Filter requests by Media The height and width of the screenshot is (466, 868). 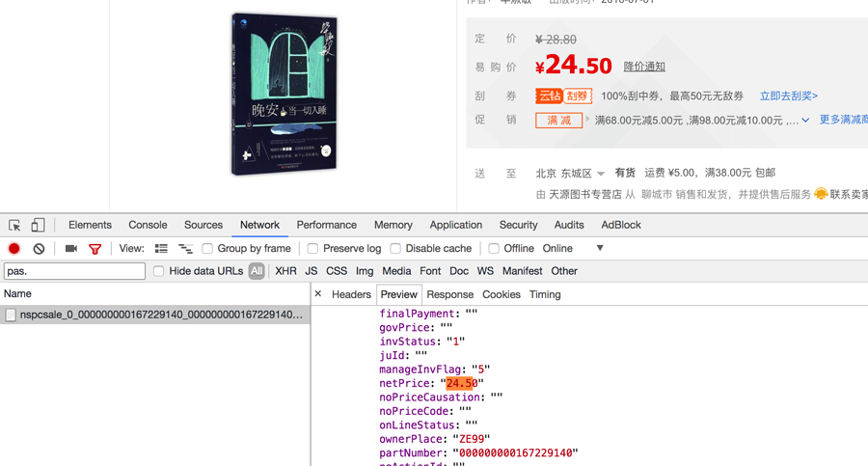[x=396, y=271]
